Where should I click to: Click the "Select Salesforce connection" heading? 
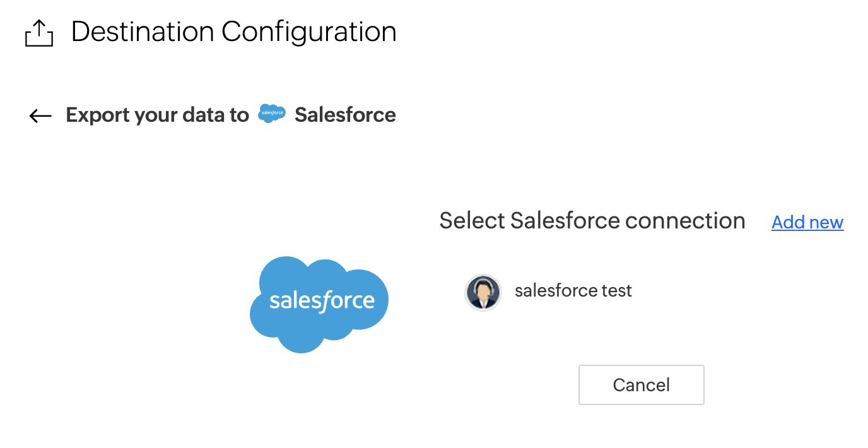click(592, 221)
